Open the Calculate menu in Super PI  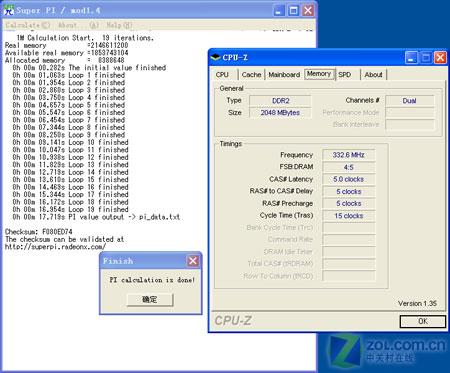pyautogui.click(x=28, y=25)
